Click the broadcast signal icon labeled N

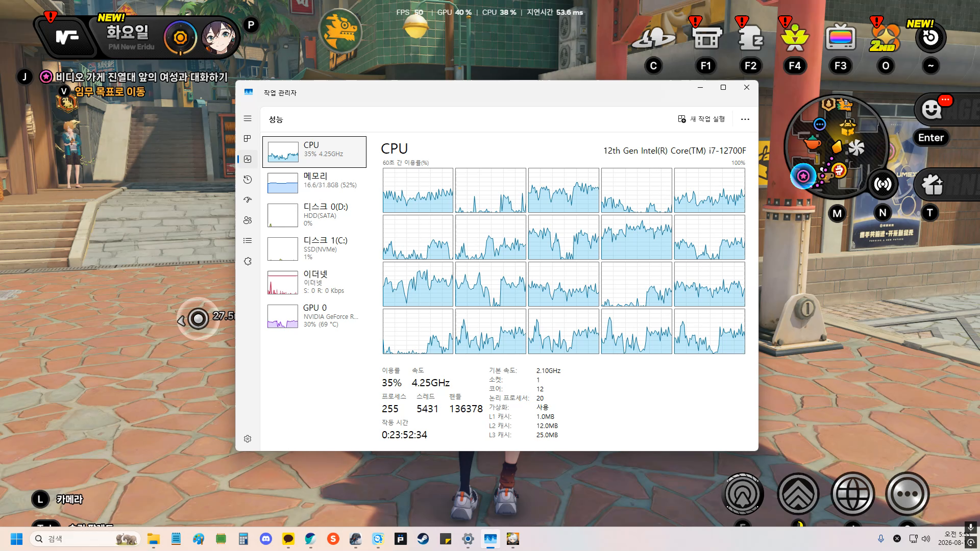883,184
